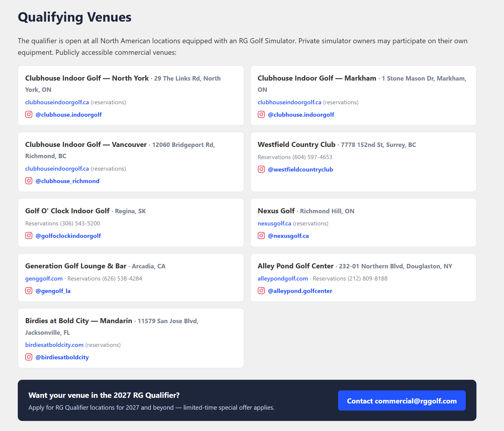Screen dimensions: 504x431
Task: Click Instagram icon beside @birdiesatboldcity
Action: (29, 357)
